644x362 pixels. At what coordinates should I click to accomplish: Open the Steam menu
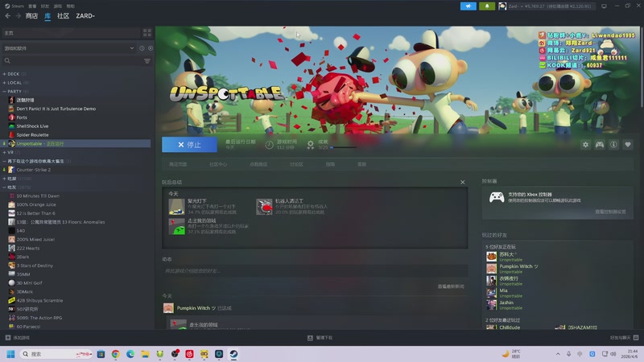14,6
